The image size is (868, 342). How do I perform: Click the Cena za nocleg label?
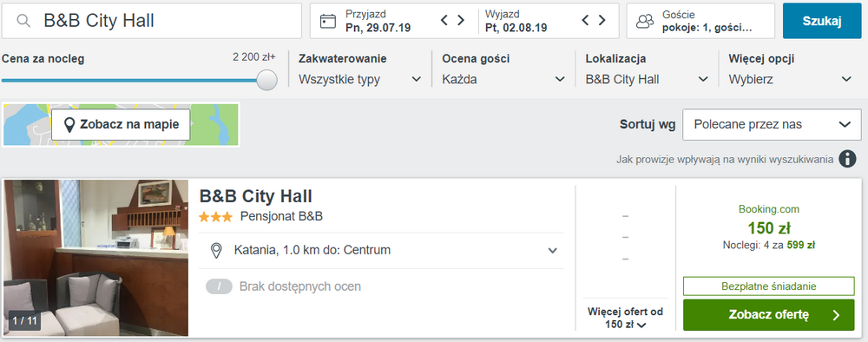click(x=43, y=59)
